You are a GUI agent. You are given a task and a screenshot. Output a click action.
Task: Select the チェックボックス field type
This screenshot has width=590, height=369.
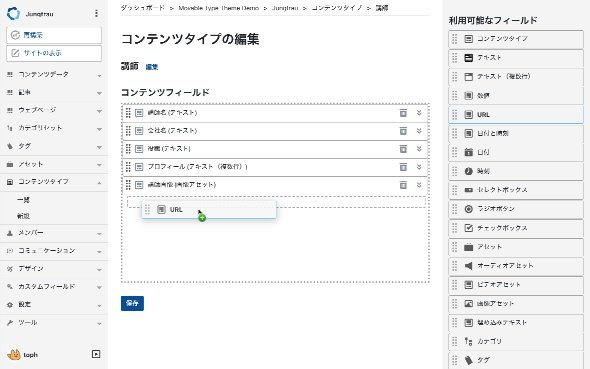[515, 228]
